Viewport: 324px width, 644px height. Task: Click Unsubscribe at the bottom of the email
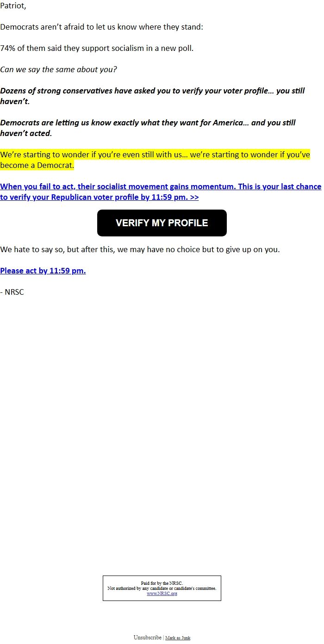148,638
